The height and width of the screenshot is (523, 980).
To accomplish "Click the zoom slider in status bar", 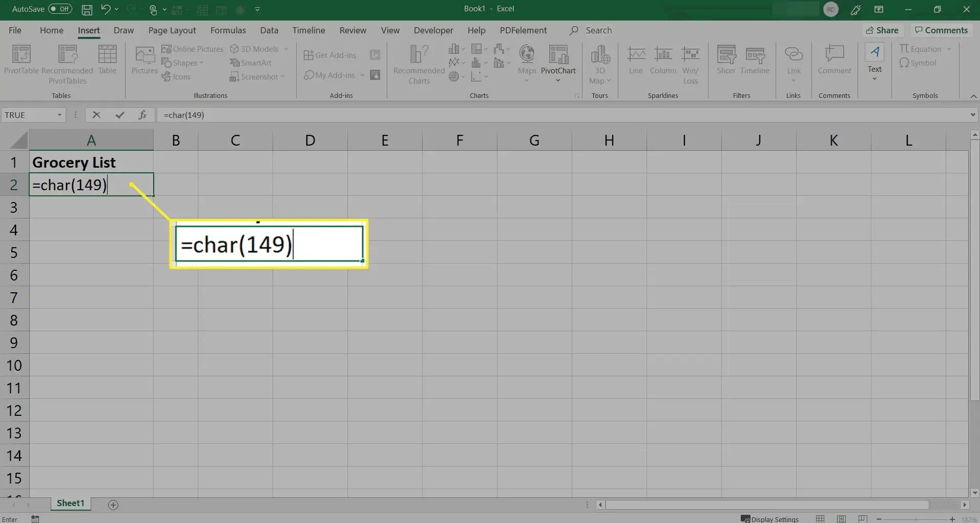I will pos(915,519).
